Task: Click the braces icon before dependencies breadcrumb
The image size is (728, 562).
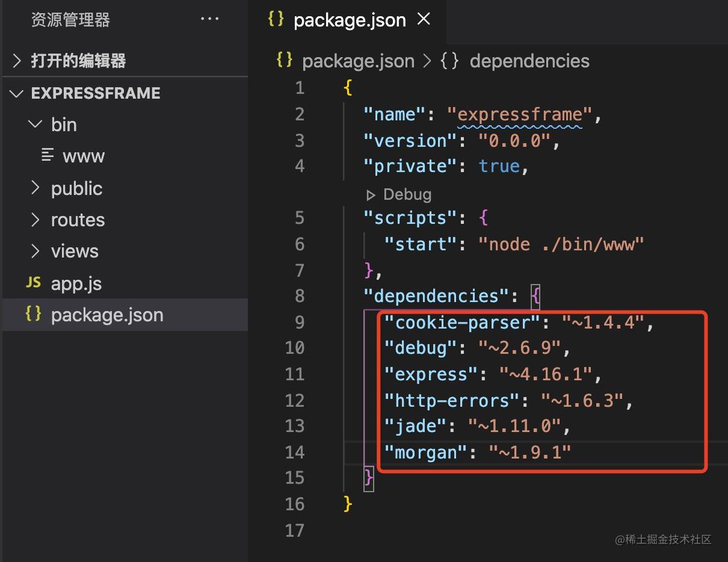Action: (449, 60)
